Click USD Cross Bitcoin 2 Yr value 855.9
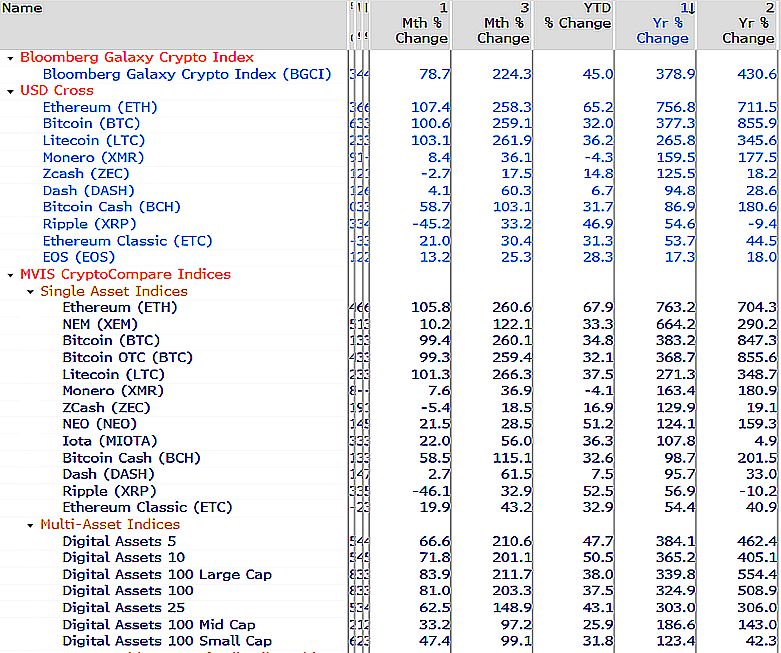781x653 pixels. [x=757, y=124]
